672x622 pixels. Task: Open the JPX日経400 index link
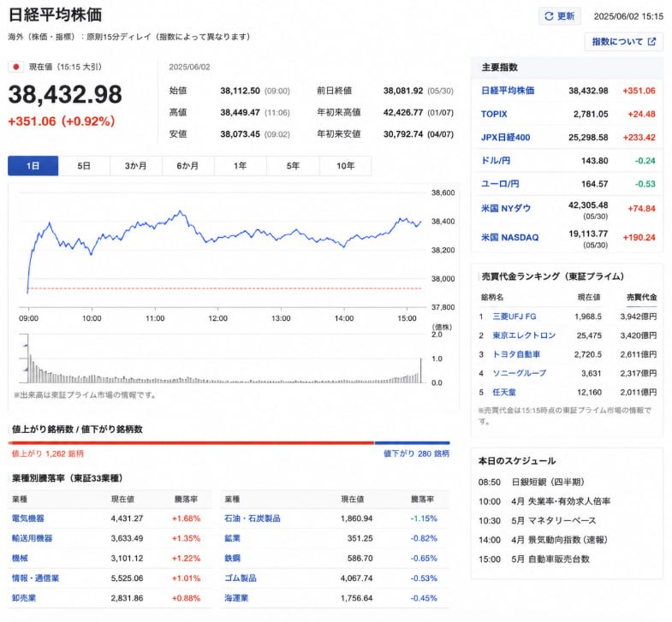(x=505, y=138)
